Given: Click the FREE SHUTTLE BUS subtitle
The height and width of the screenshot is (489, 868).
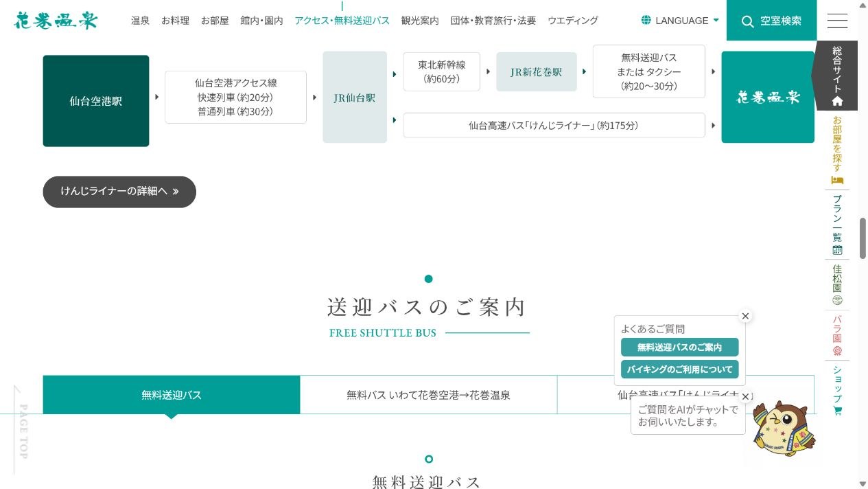Looking at the screenshot, I should [383, 332].
